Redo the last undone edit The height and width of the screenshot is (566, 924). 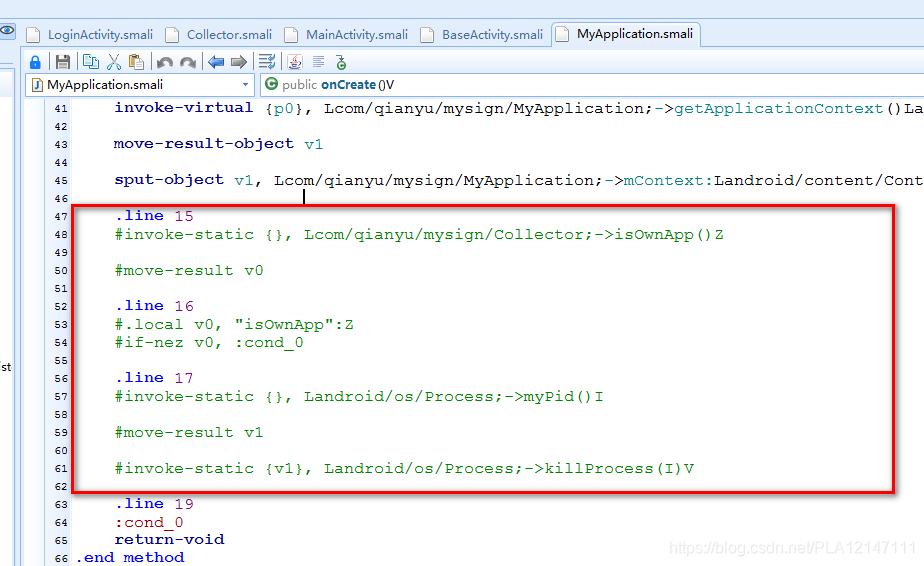(188, 62)
